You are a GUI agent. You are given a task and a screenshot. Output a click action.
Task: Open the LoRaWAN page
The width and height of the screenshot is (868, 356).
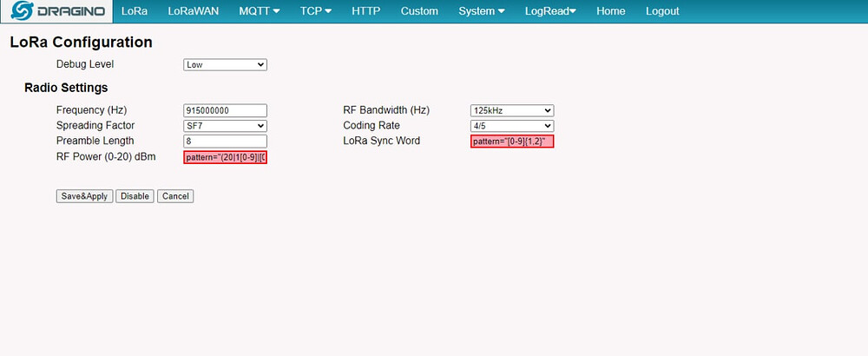pos(194,11)
